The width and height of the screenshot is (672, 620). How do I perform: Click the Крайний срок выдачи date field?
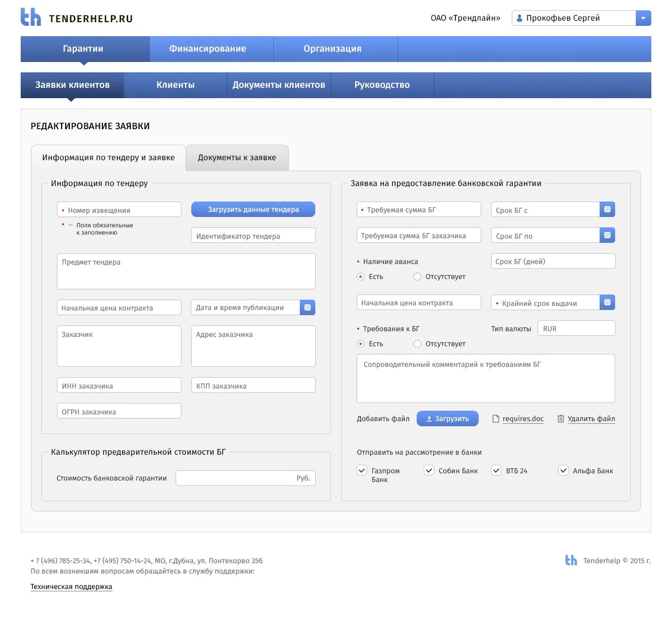pyautogui.click(x=545, y=302)
